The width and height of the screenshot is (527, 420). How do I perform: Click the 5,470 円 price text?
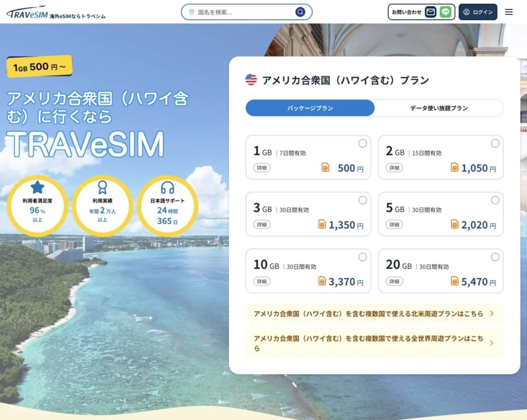pos(479,282)
